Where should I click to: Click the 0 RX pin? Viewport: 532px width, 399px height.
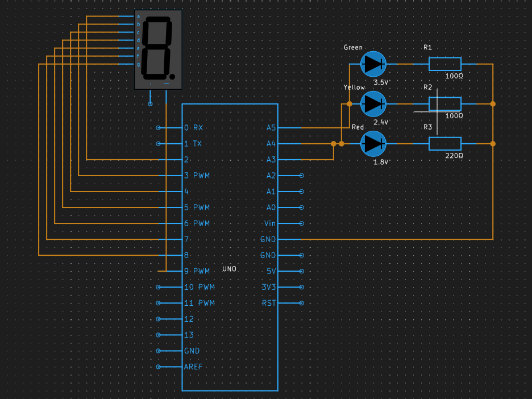pyautogui.click(x=193, y=127)
